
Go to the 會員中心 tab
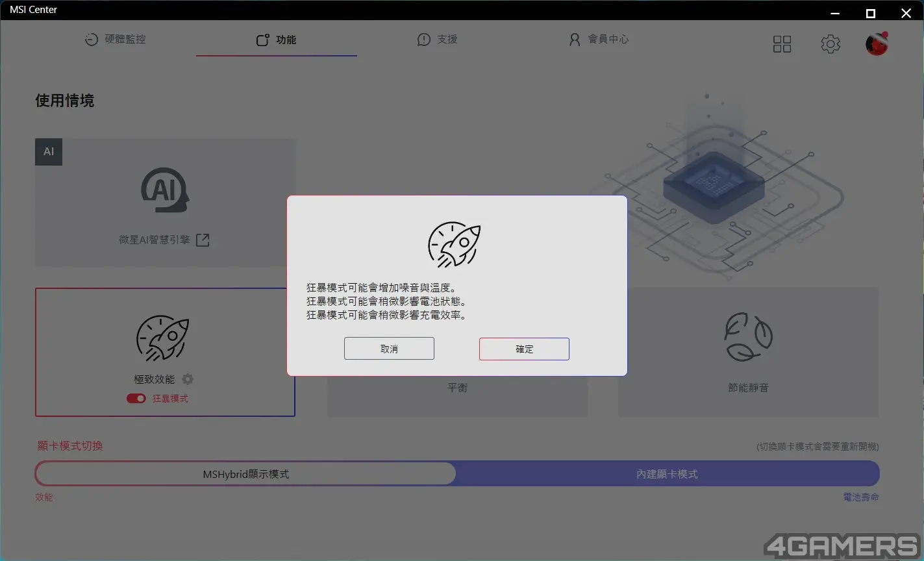coord(599,39)
